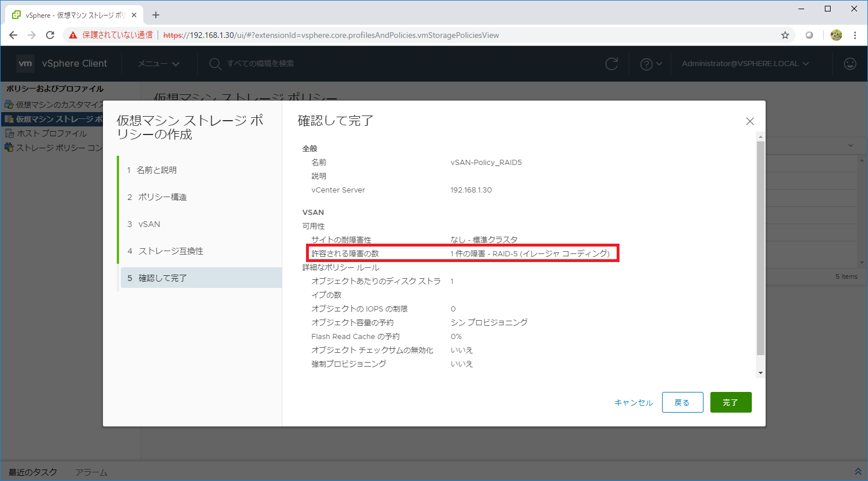
Task: Click the dialog's scroll up arrow
Action: click(760, 137)
